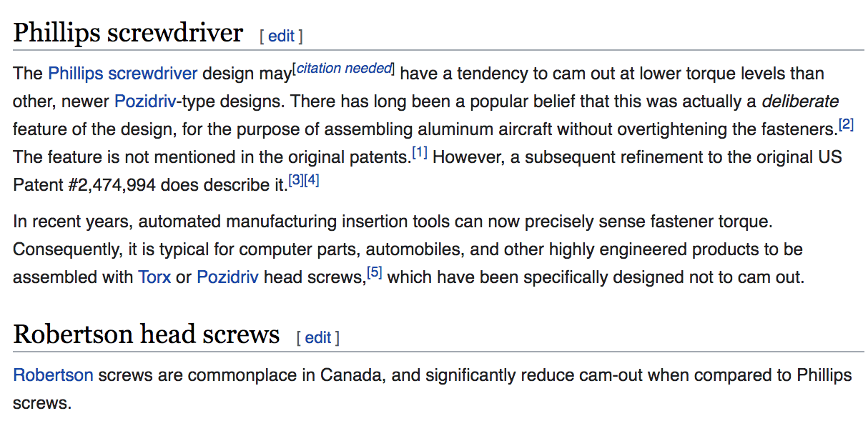868x431 pixels.
Task: Open the Robertson article link
Action: point(54,375)
